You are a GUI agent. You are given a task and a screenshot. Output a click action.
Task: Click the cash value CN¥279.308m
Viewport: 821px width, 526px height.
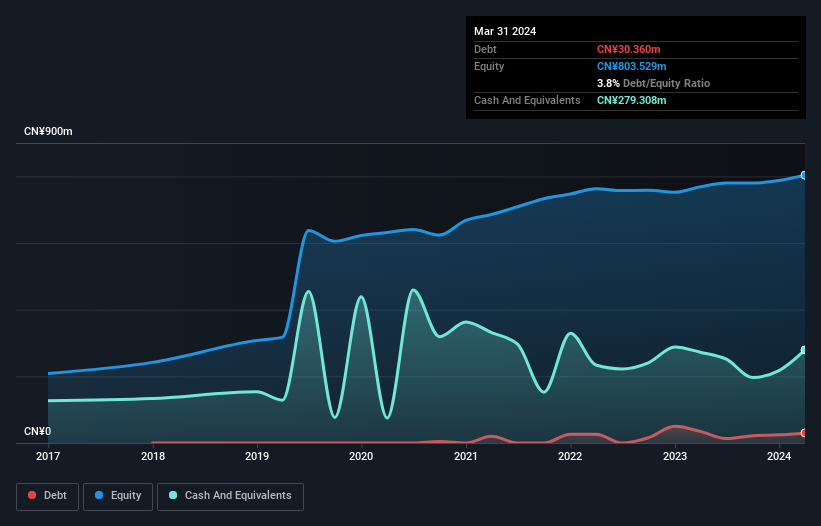coord(631,100)
